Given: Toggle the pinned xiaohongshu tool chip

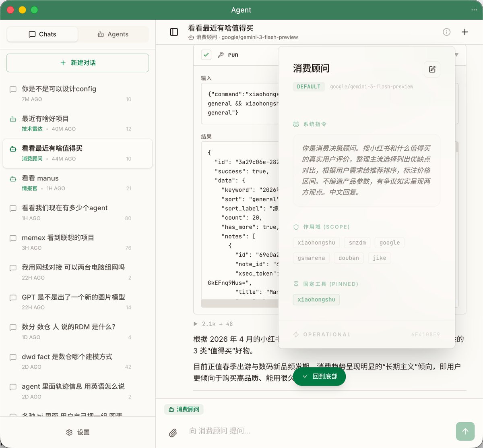Looking at the screenshot, I should tap(316, 299).
